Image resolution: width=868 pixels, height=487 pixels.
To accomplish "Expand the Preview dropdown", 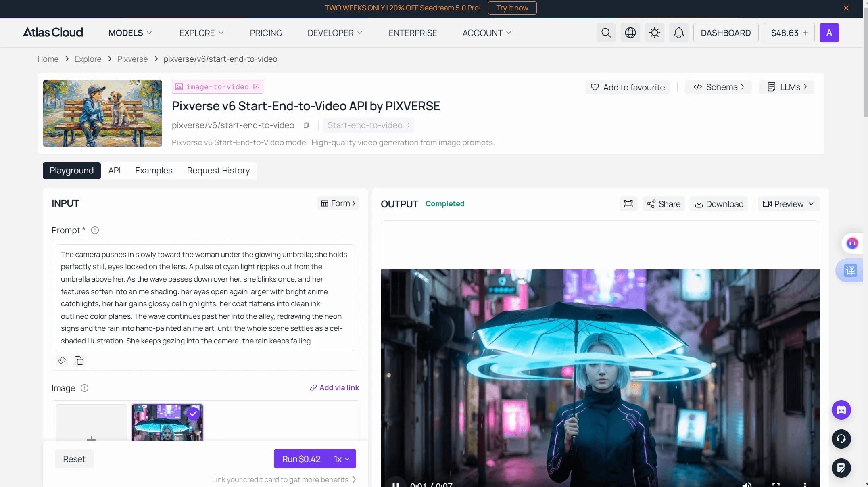I will [x=789, y=204].
